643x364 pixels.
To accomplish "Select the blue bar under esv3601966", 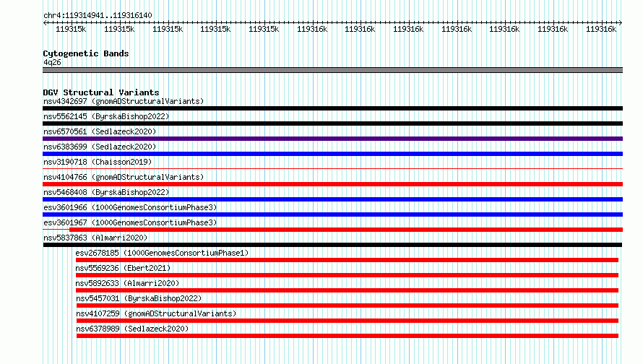I will 332,214.
